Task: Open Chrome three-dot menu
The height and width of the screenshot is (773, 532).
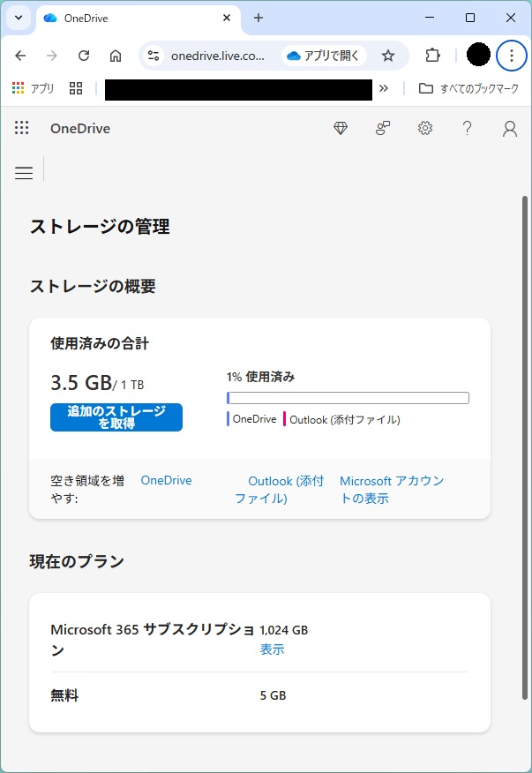Action: pos(512,56)
